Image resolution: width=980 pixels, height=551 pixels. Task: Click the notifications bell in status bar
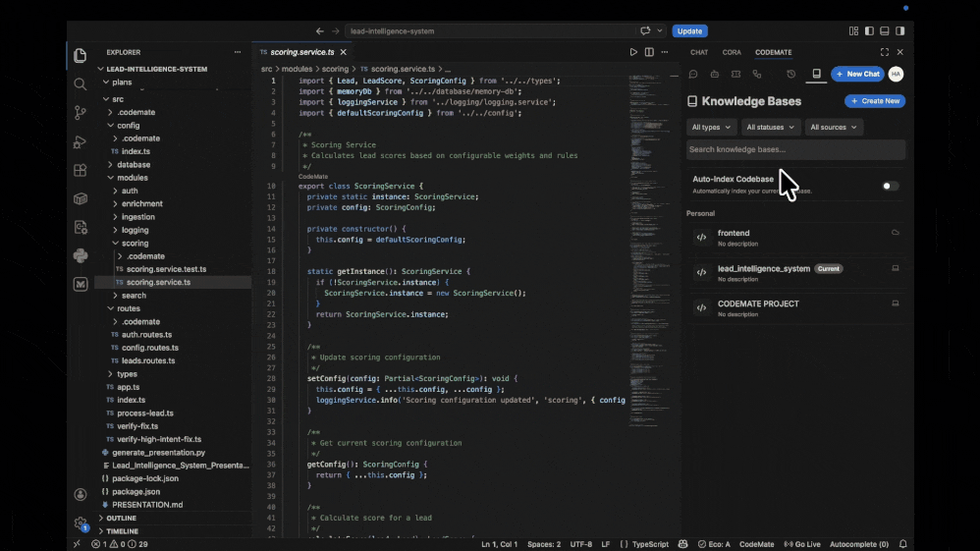click(x=902, y=544)
